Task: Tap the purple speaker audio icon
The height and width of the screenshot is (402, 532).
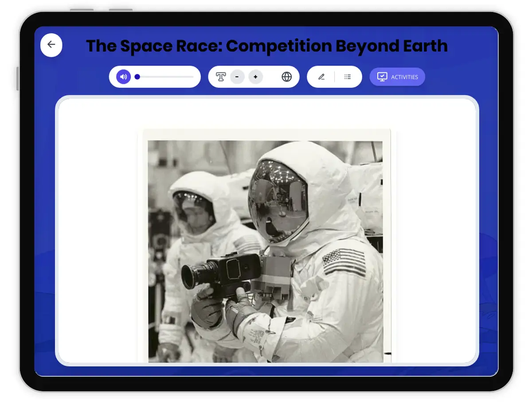Action: click(123, 76)
